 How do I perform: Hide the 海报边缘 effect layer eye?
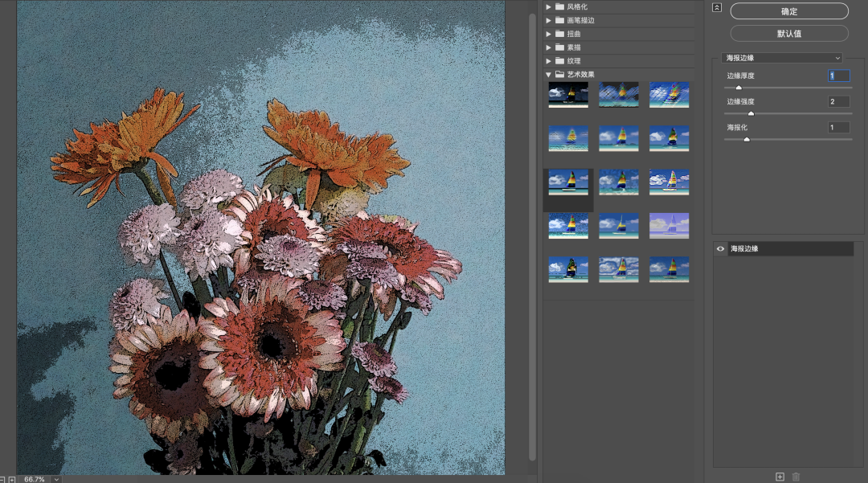pos(721,249)
